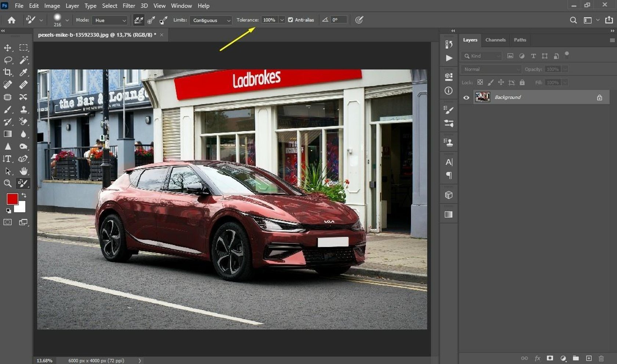Click the red foreground color swatch
Image resolution: width=617 pixels, height=364 pixels.
pyautogui.click(x=12, y=199)
